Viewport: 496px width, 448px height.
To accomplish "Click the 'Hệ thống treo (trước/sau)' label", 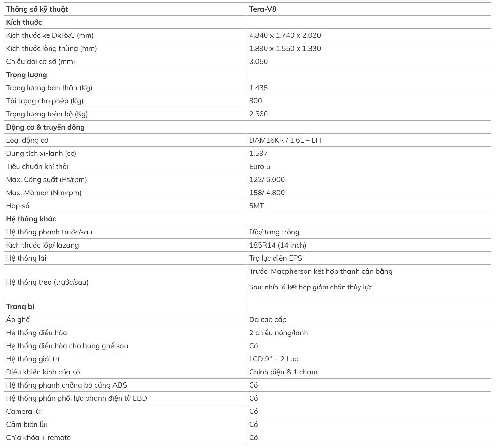I will point(47,282).
